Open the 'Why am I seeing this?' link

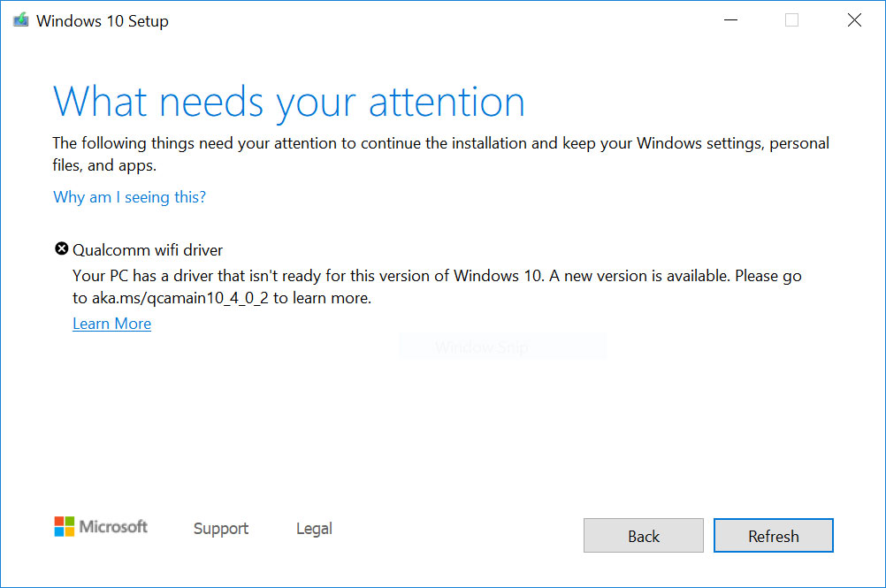click(x=129, y=196)
